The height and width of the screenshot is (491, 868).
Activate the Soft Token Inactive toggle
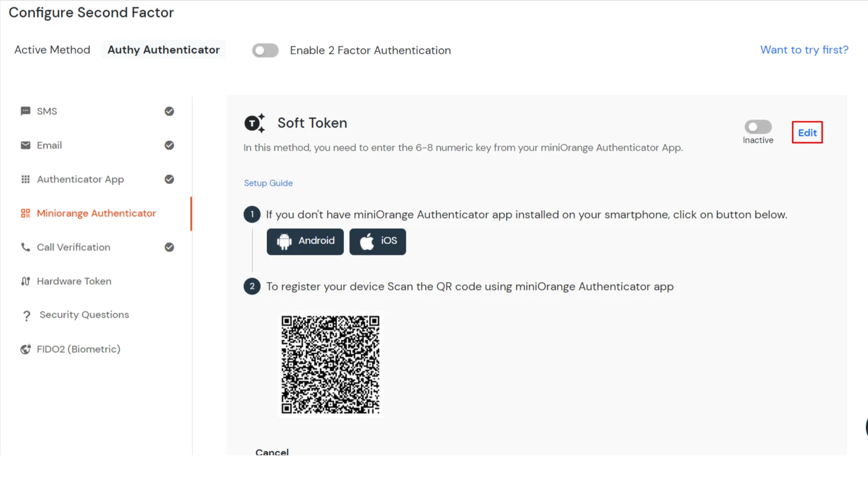click(x=758, y=126)
